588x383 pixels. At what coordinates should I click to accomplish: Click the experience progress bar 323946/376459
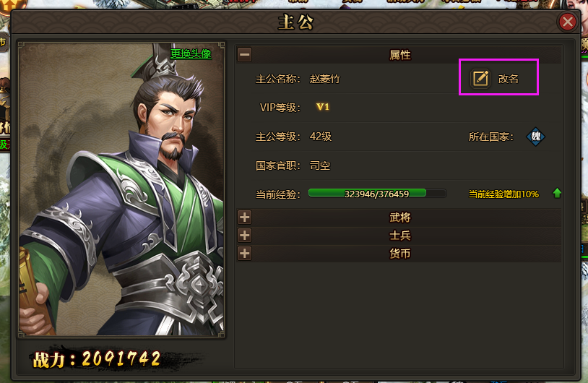377,194
